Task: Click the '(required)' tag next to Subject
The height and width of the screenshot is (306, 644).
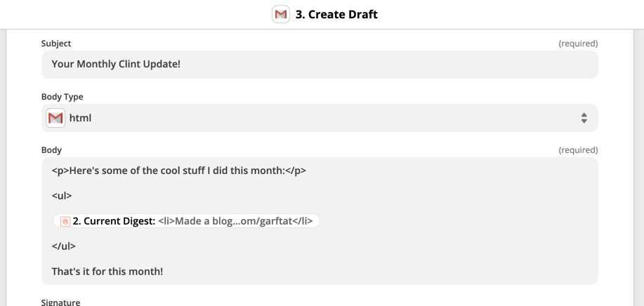Action: click(578, 44)
